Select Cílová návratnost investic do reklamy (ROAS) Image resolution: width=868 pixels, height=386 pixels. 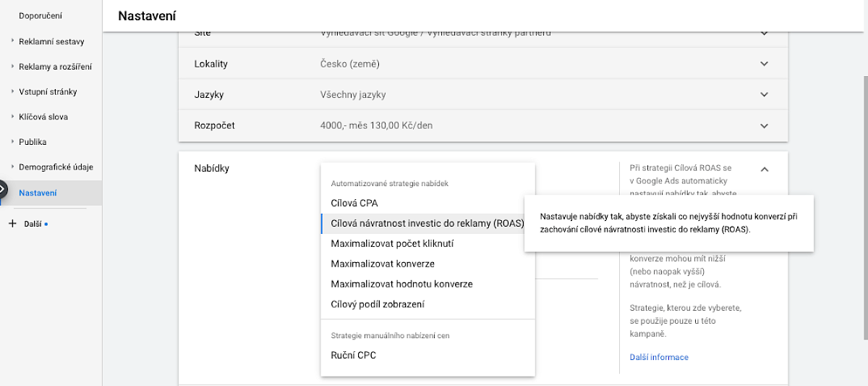click(x=427, y=224)
